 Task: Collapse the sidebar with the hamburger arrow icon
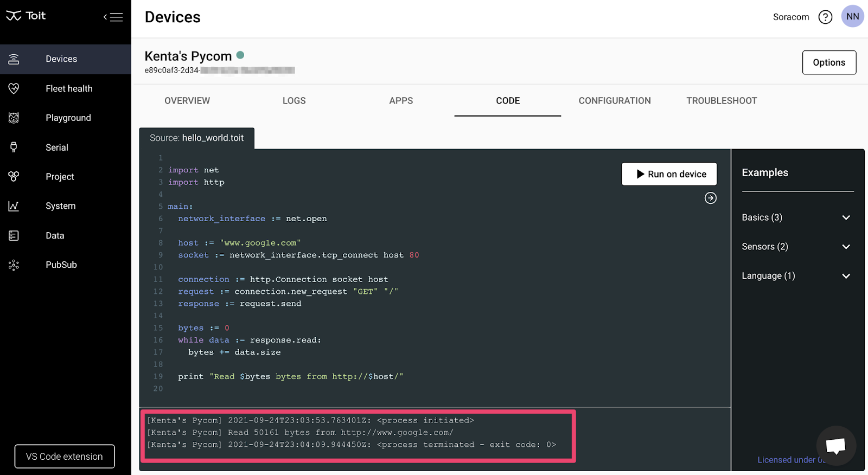(113, 17)
